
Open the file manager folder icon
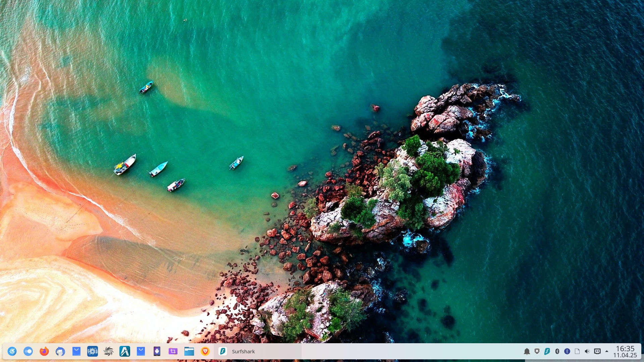[x=189, y=351]
